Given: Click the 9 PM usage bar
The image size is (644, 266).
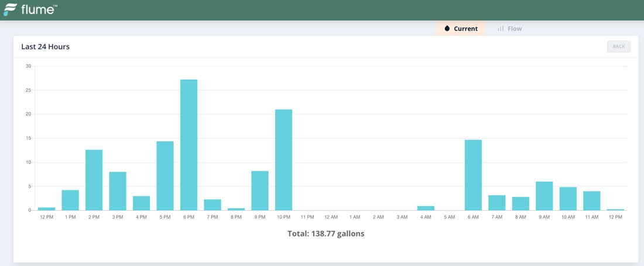Looking at the screenshot, I should 260,190.
